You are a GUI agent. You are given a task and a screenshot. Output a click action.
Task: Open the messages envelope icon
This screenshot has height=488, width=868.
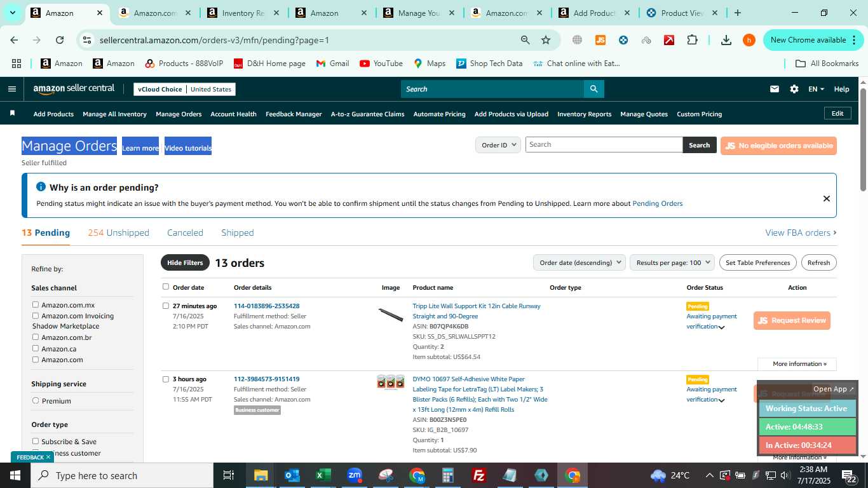774,89
